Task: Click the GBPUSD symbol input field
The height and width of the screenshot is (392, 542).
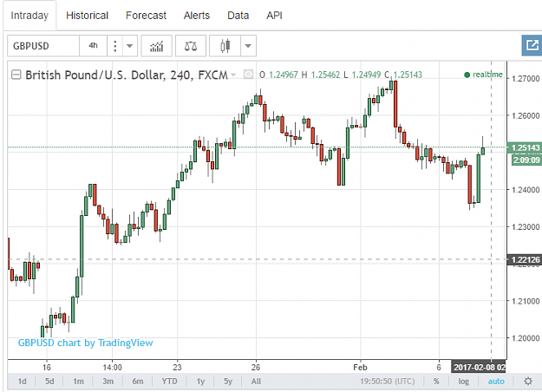Action: coord(43,46)
